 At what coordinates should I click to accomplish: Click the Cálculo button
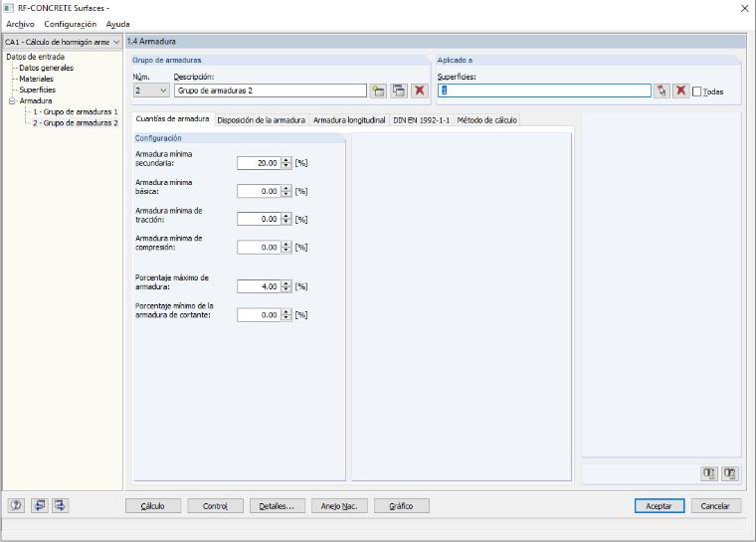click(x=153, y=506)
